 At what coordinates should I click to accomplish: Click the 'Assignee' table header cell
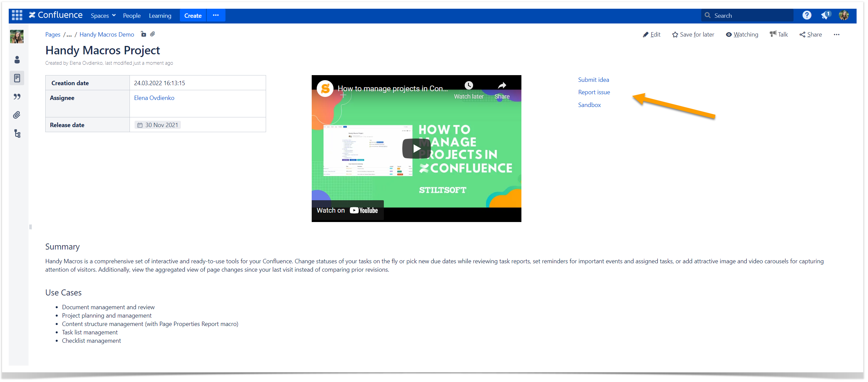pyautogui.click(x=88, y=104)
